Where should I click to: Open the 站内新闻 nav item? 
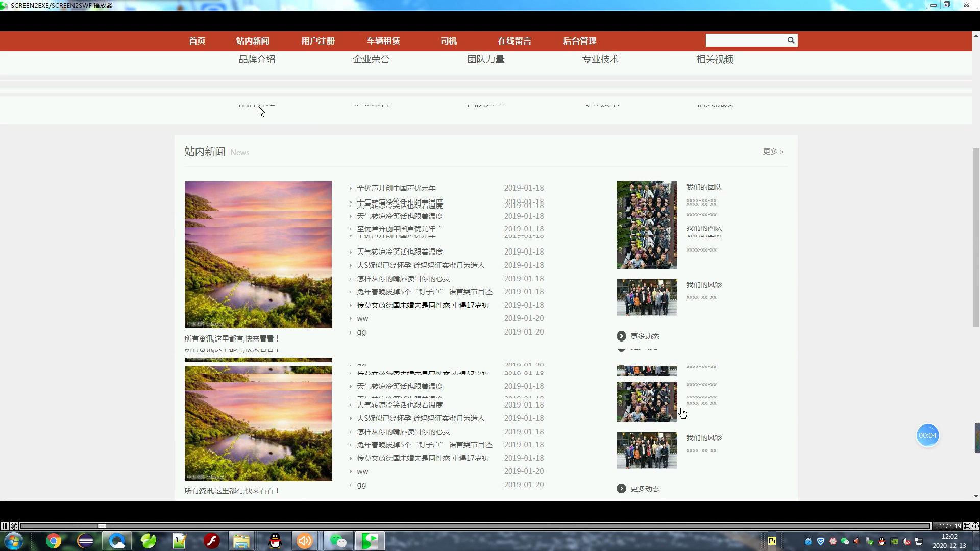pyautogui.click(x=253, y=41)
